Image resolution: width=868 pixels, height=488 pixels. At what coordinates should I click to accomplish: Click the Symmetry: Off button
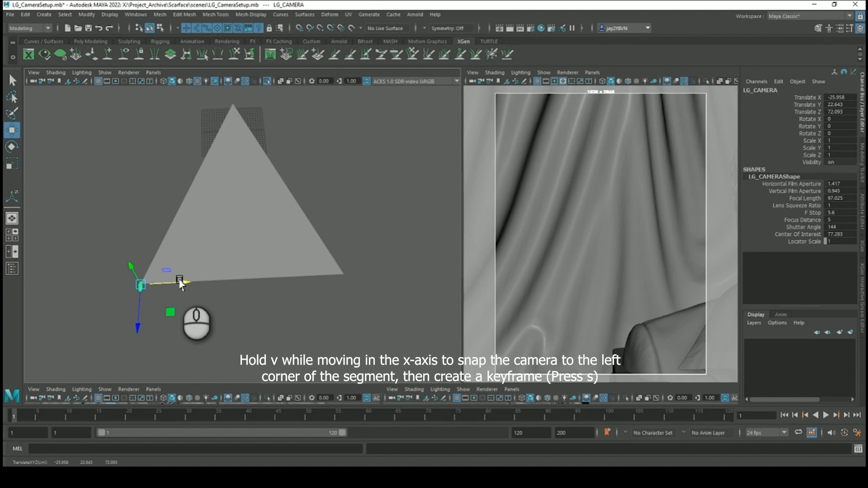point(447,28)
